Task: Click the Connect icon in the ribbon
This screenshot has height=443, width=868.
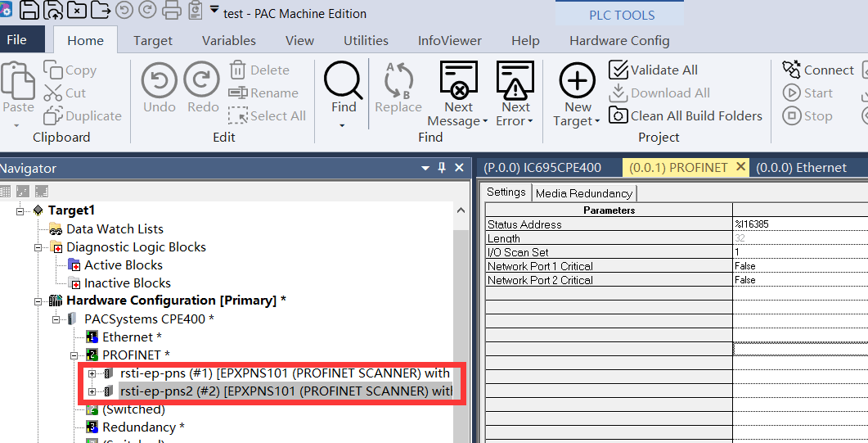Action: tap(791, 70)
